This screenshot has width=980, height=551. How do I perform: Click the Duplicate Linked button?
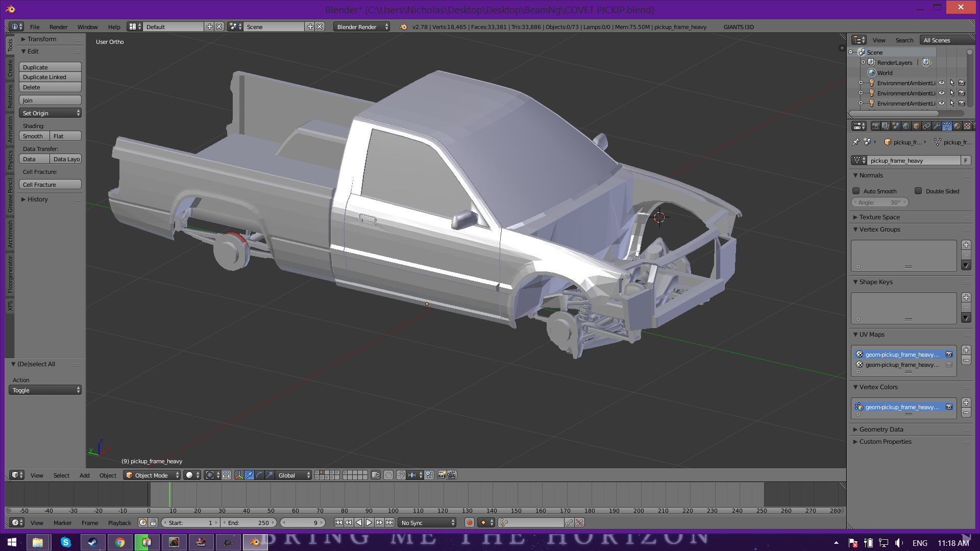(x=50, y=77)
